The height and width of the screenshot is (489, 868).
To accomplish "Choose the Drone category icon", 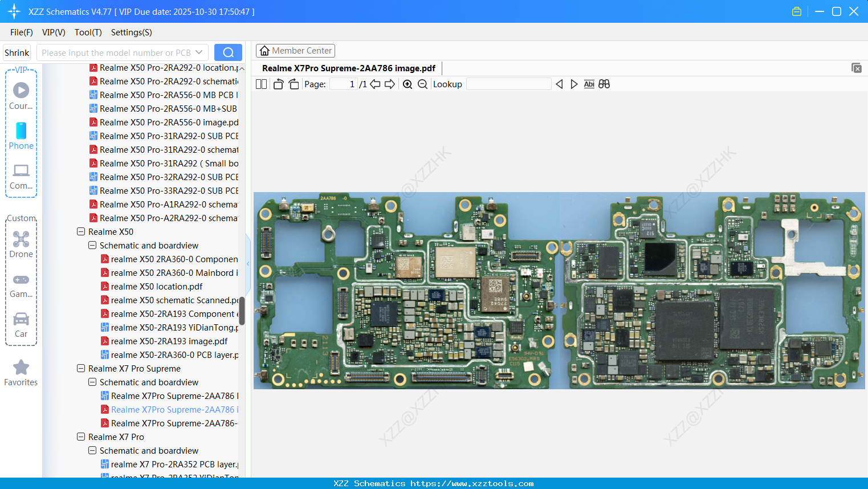I will click(x=21, y=244).
